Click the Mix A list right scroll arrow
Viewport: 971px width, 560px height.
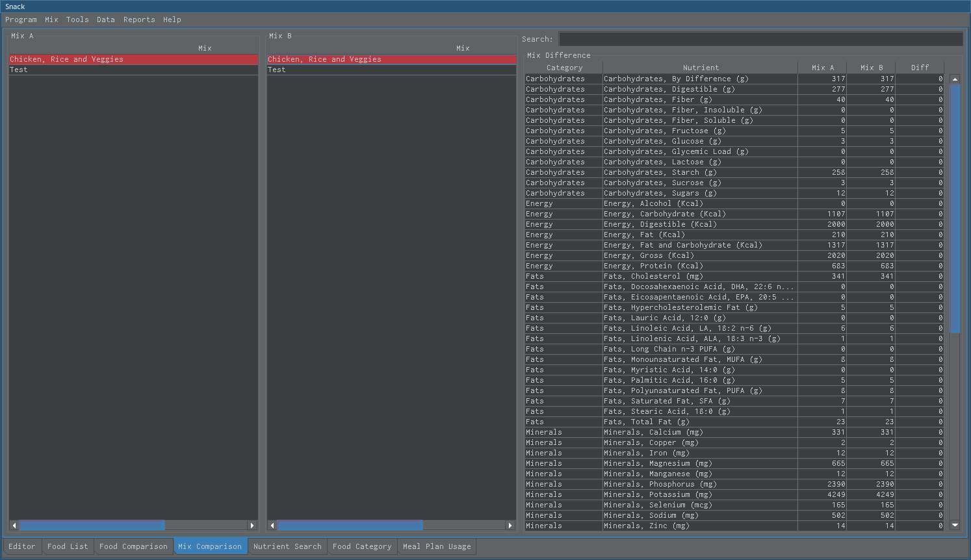click(253, 525)
